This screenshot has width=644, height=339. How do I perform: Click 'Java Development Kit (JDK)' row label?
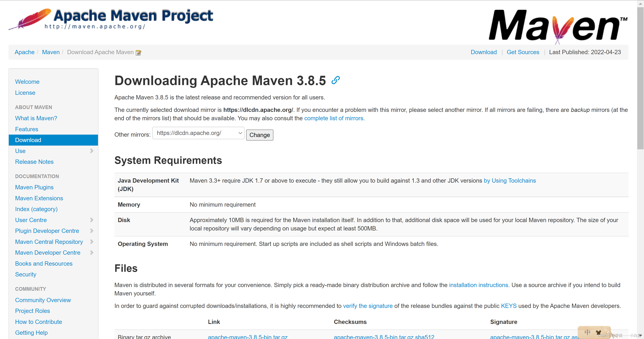point(148,185)
